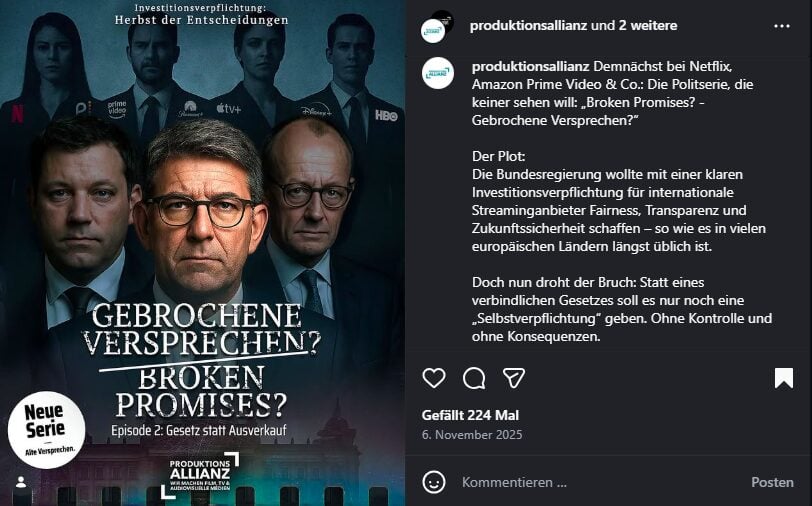Viewport: 812px width, 506px height.
Task: Click the tagged people icon on image
Action: coord(21,482)
